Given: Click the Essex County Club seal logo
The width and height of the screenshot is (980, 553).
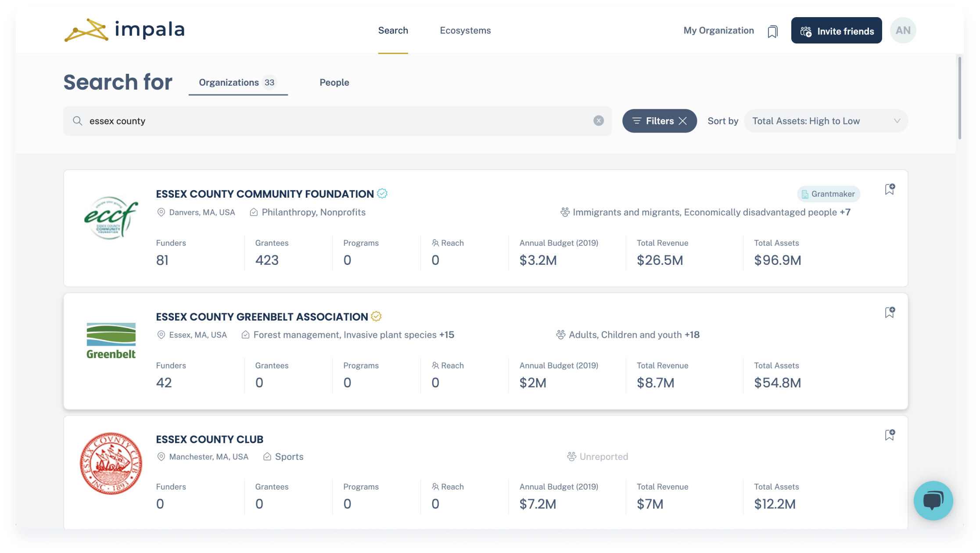Looking at the screenshot, I should [111, 463].
